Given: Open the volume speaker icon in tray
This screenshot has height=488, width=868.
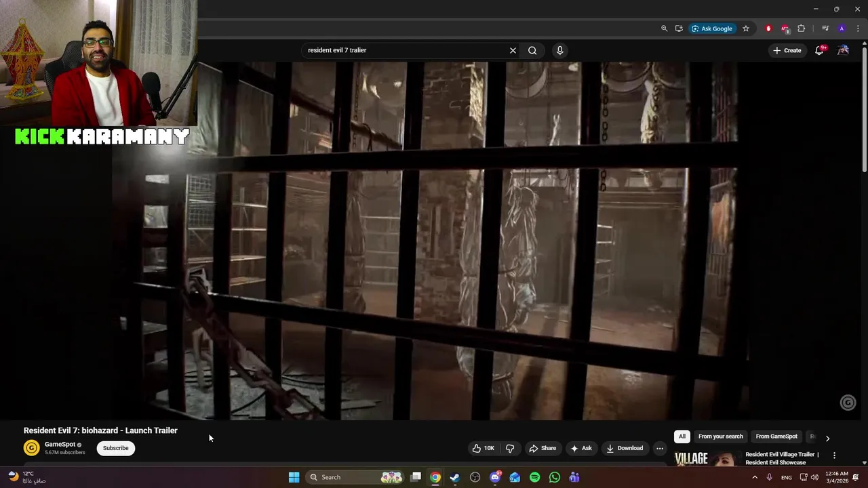Looking at the screenshot, I should pos(814,477).
